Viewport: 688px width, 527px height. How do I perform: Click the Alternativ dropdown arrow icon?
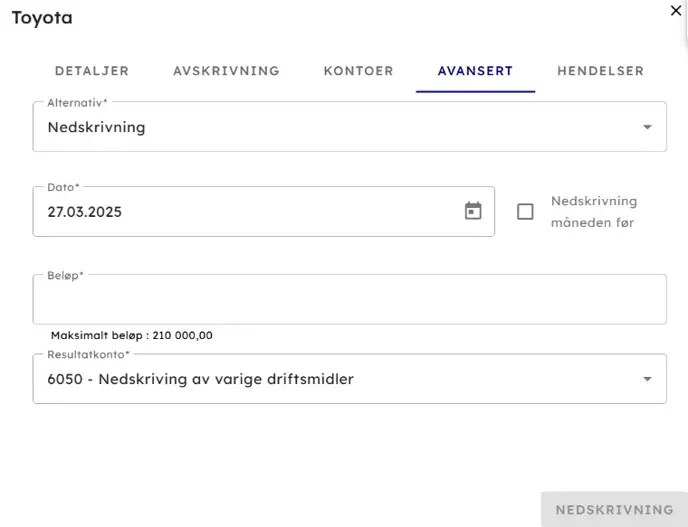coord(647,127)
